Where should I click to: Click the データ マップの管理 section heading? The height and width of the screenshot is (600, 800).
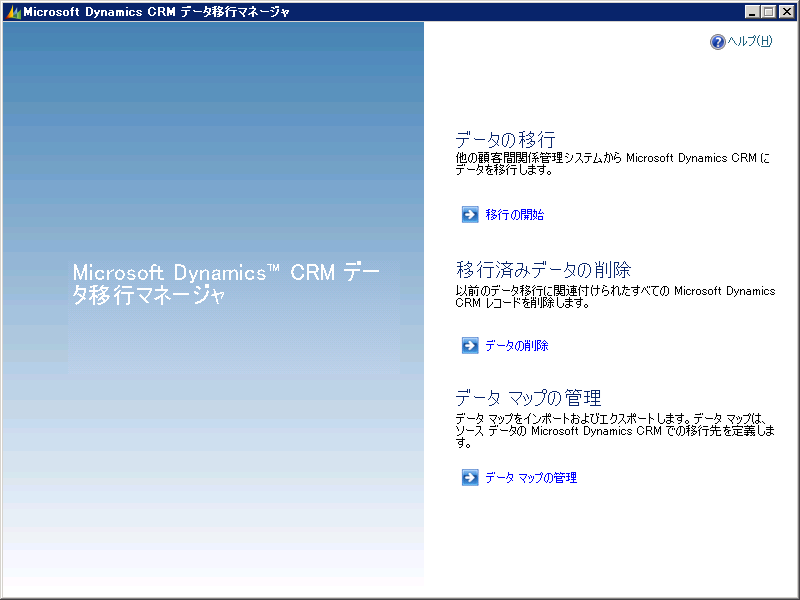pyautogui.click(x=528, y=397)
